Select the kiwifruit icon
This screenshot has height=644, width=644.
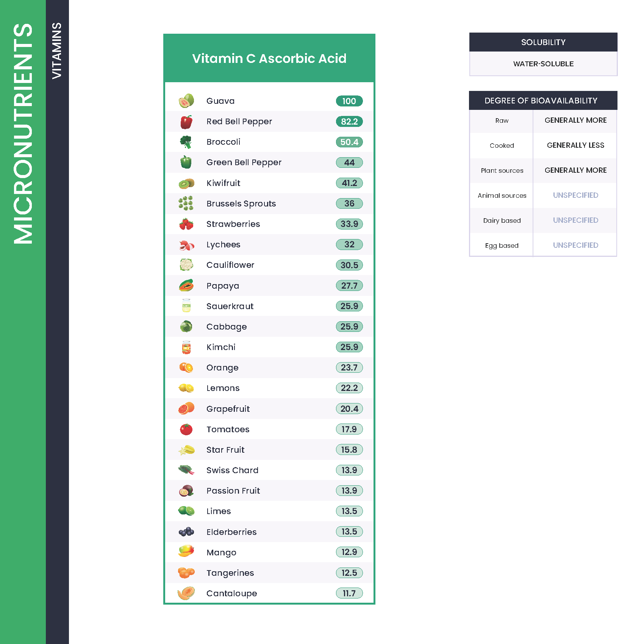coord(186,183)
